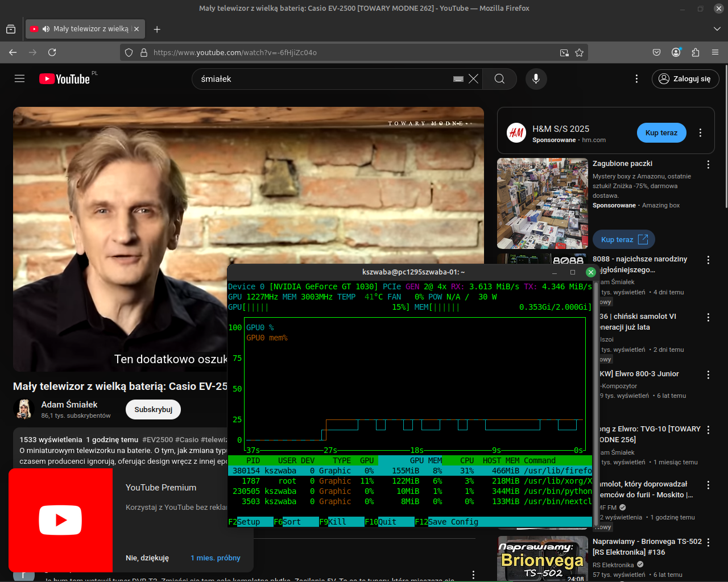Click the Subskrybuj button
This screenshot has height=582, width=728.
click(153, 409)
